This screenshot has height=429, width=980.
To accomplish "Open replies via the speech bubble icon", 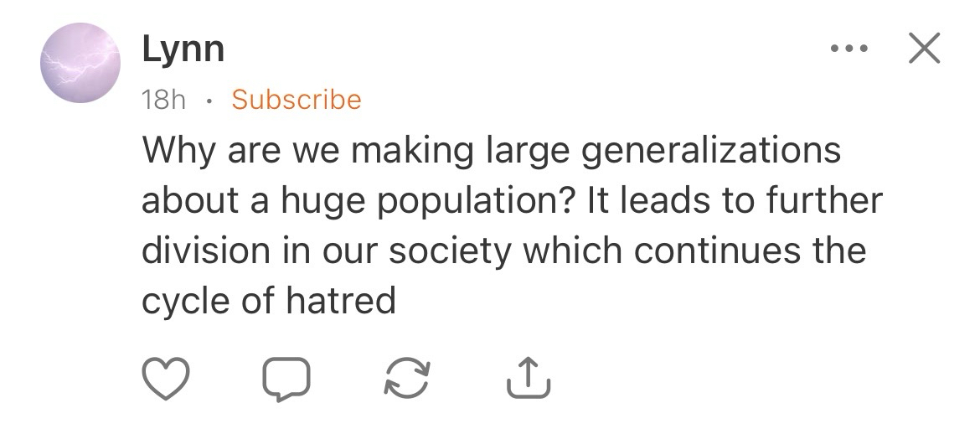I will (285, 379).
